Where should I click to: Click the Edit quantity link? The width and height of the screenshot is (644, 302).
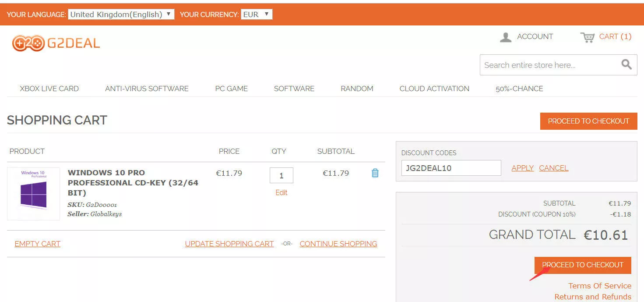pyautogui.click(x=282, y=192)
